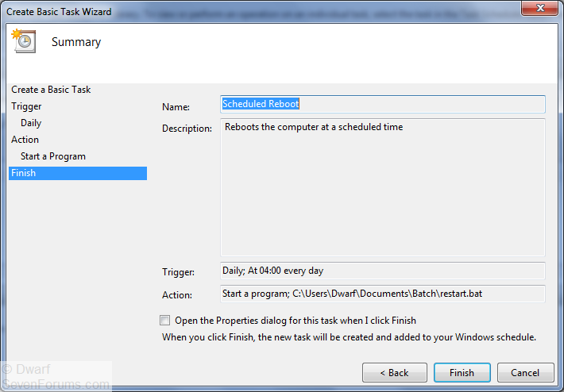This screenshot has height=392, width=564.
Task: Click the Action field showing restart.bat path
Action: 382,294
